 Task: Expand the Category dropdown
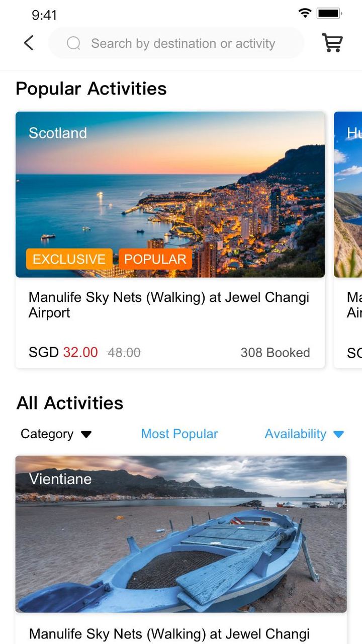[x=56, y=434]
